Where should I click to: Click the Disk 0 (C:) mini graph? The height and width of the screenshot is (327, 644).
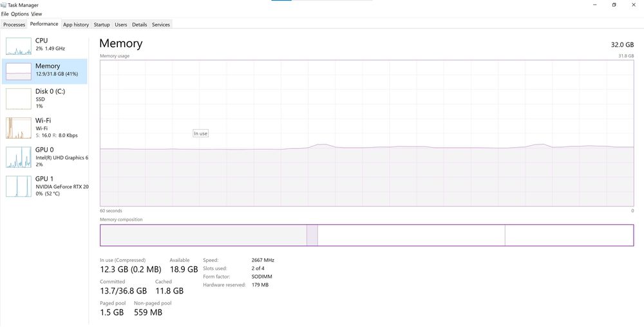[19, 98]
